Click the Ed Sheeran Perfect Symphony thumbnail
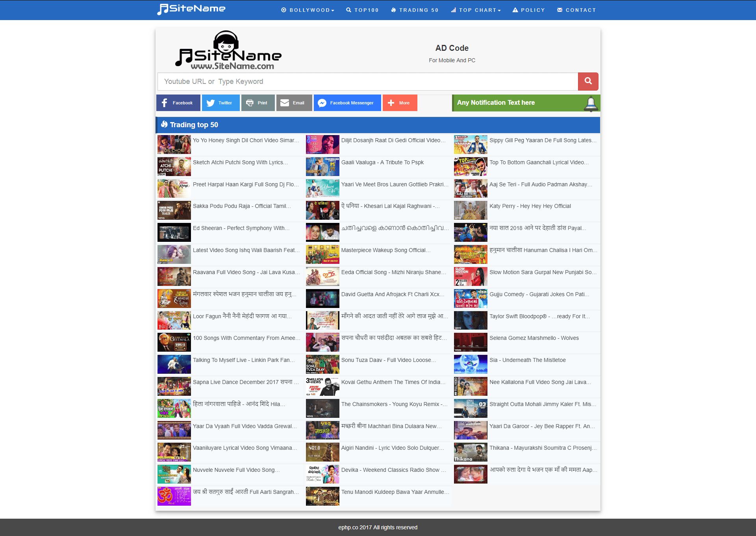This screenshot has height=536, width=756. pyautogui.click(x=174, y=232)
